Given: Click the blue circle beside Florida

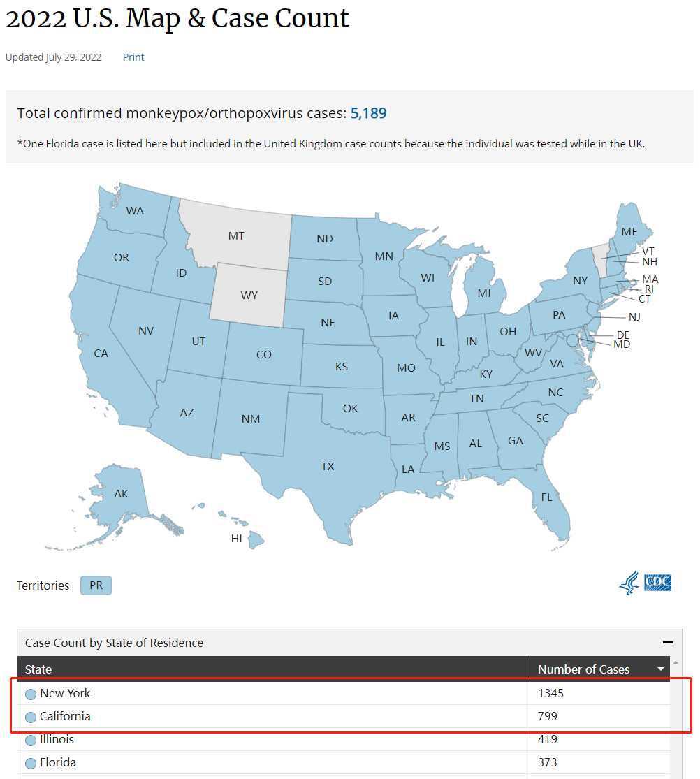Looking at the screenshot, I should tap(31, 763).
